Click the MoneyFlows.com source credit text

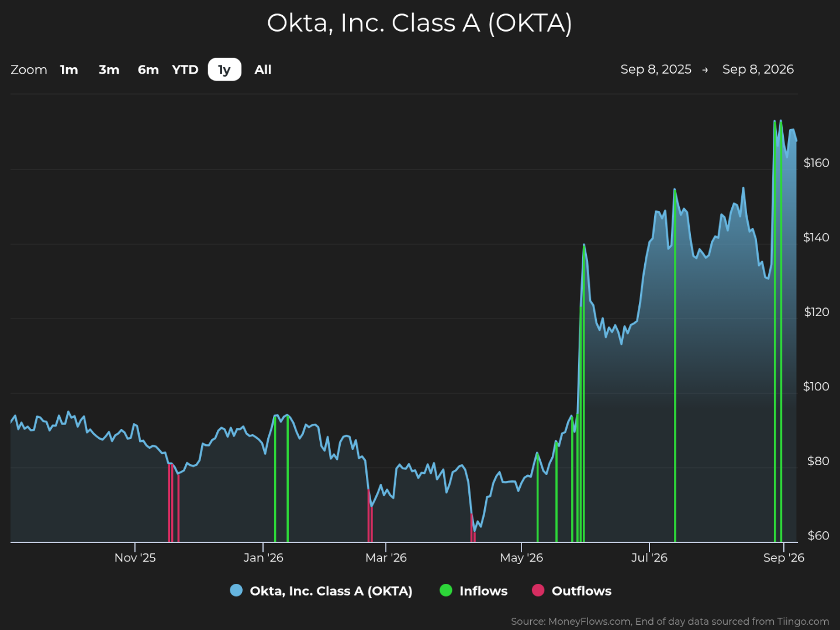(670, 621)
